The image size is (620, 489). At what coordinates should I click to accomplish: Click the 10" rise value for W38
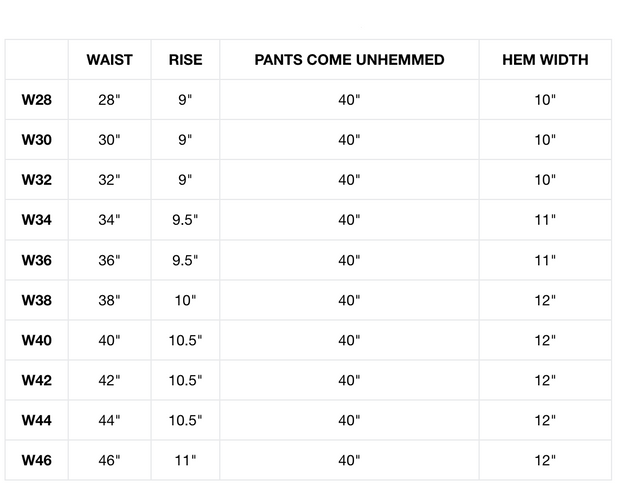(x=185, y=300)
